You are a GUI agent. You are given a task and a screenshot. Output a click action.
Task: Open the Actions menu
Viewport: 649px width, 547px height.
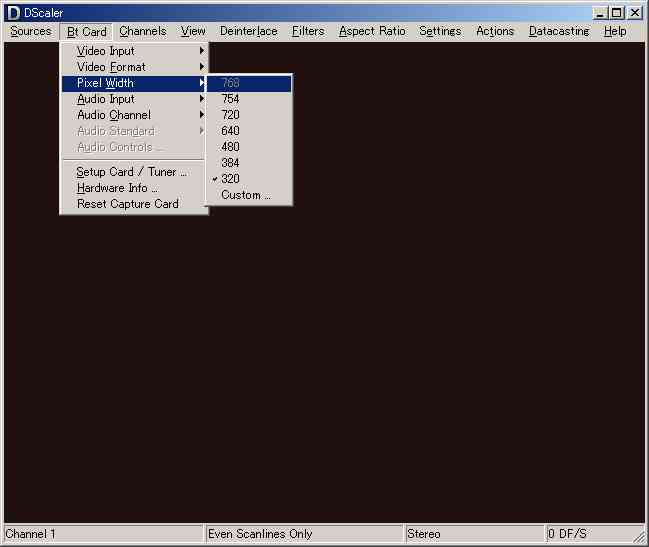pyautogui.click(x=495, y=31)
